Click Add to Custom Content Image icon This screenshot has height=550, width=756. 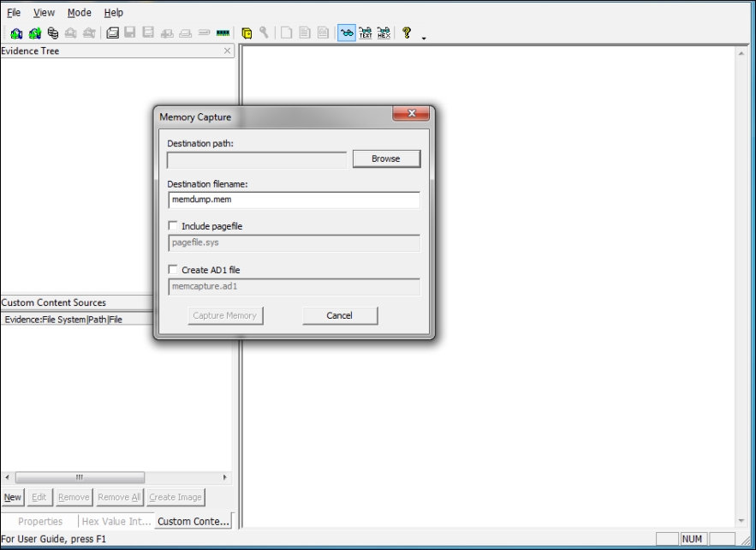pos(167,33)
